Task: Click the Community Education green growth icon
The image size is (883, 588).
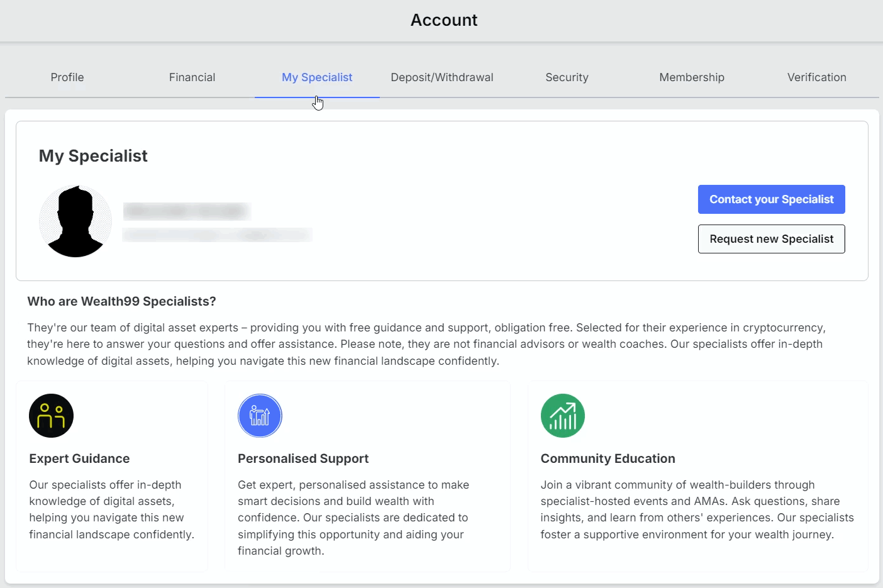Action: tap(563, 416)
